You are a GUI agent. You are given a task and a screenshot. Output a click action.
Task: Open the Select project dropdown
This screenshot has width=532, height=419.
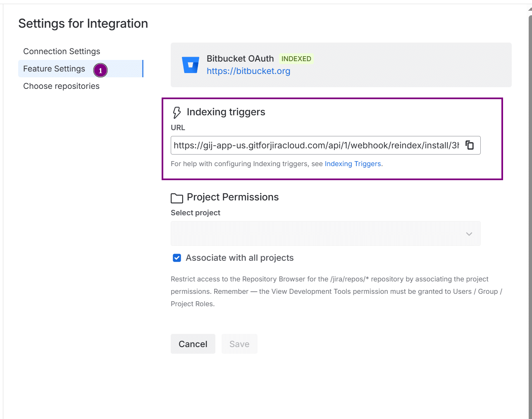[318, 233]
